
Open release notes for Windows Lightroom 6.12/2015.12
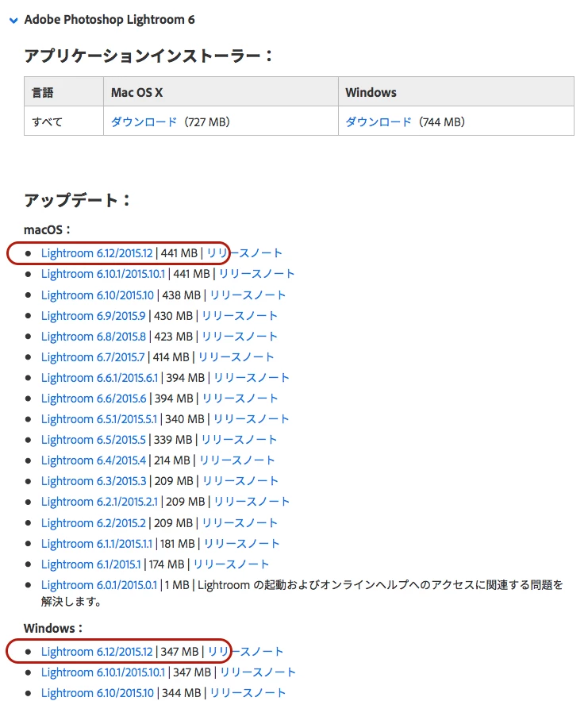click(x=246, y=652)
